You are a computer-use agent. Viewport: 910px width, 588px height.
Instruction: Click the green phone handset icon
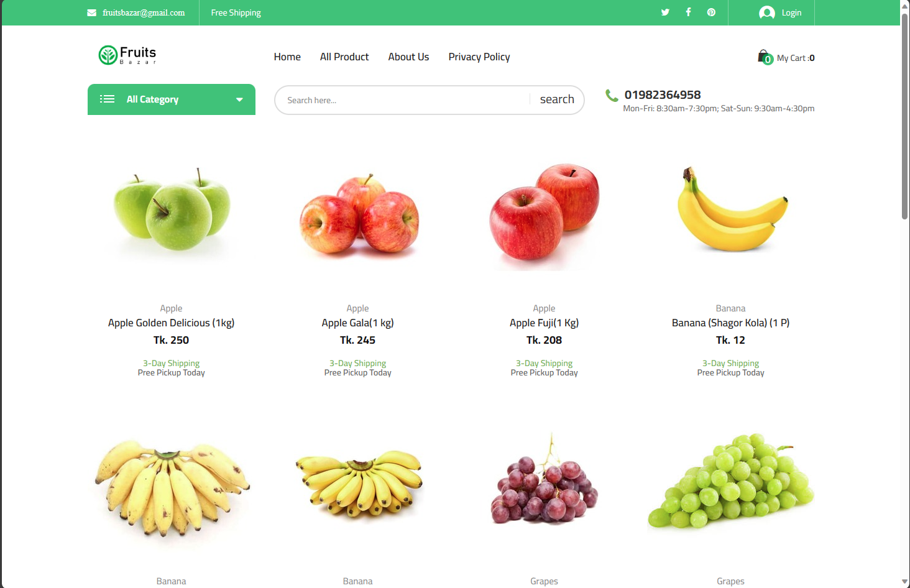point(612,95)
